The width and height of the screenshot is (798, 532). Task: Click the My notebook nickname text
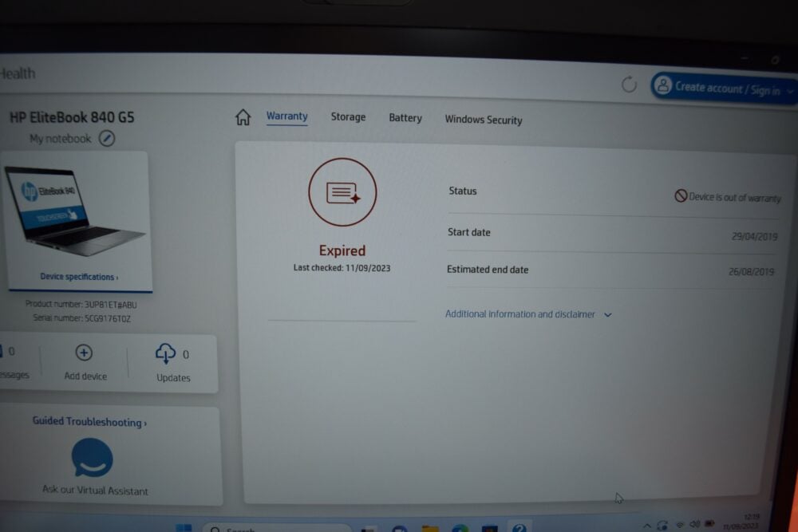click(x=60, y=138)
